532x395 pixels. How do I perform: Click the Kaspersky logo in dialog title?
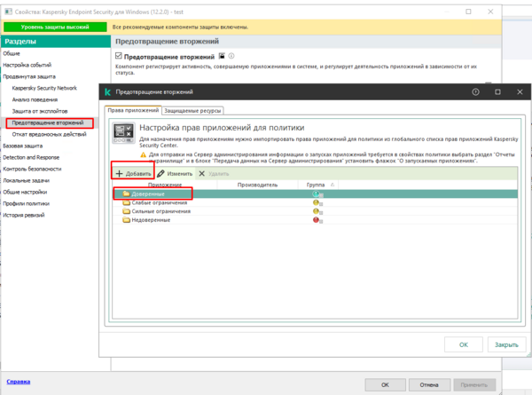click(x=108, y=92)
